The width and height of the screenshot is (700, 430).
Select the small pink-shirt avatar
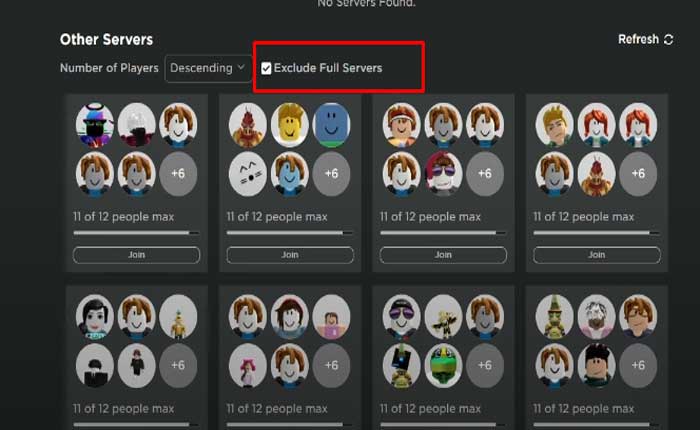331,317
